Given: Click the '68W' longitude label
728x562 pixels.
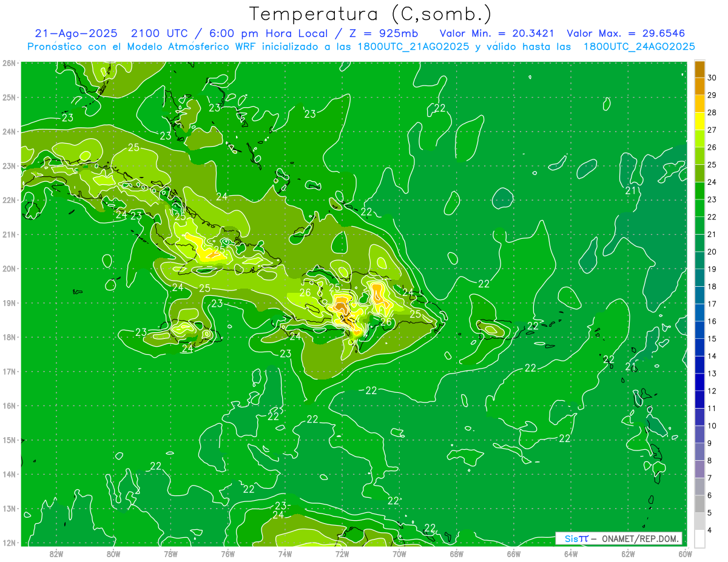Looking at the screenshot, I should [x=457, y=554].
